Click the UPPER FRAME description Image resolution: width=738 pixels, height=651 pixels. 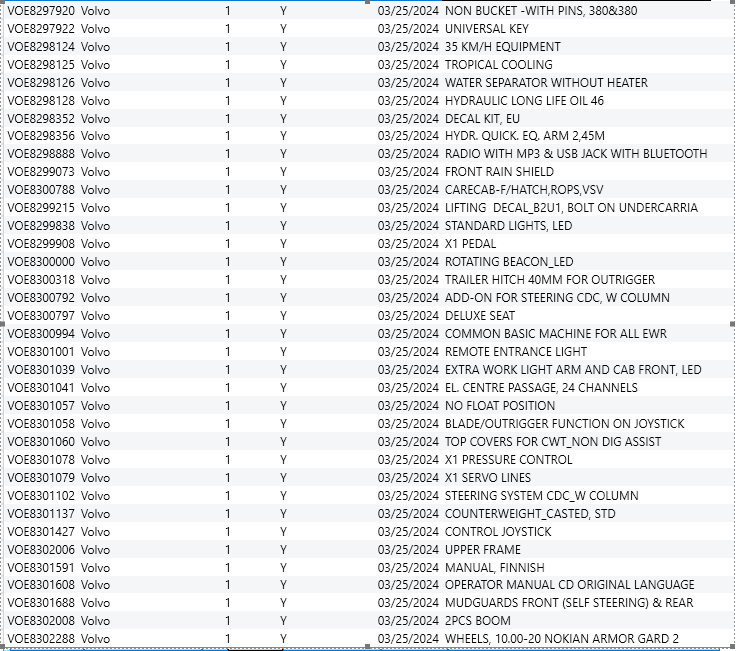point(483,550)
